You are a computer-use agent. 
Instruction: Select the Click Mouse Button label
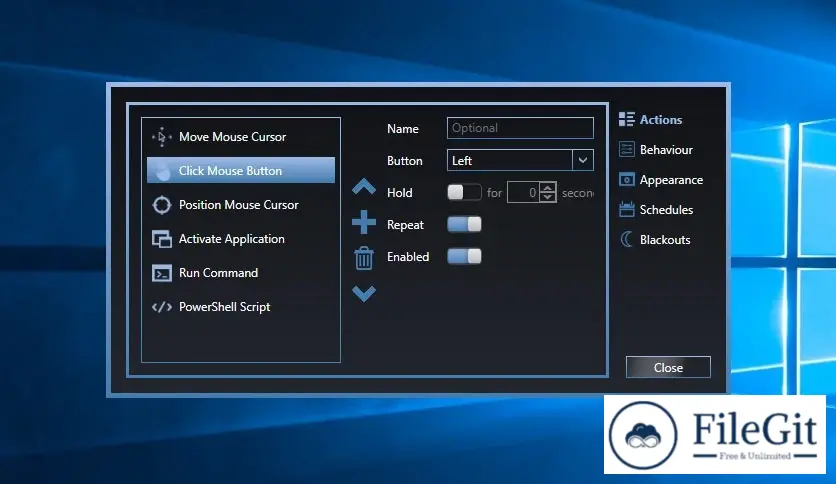(x=230, y=171)
